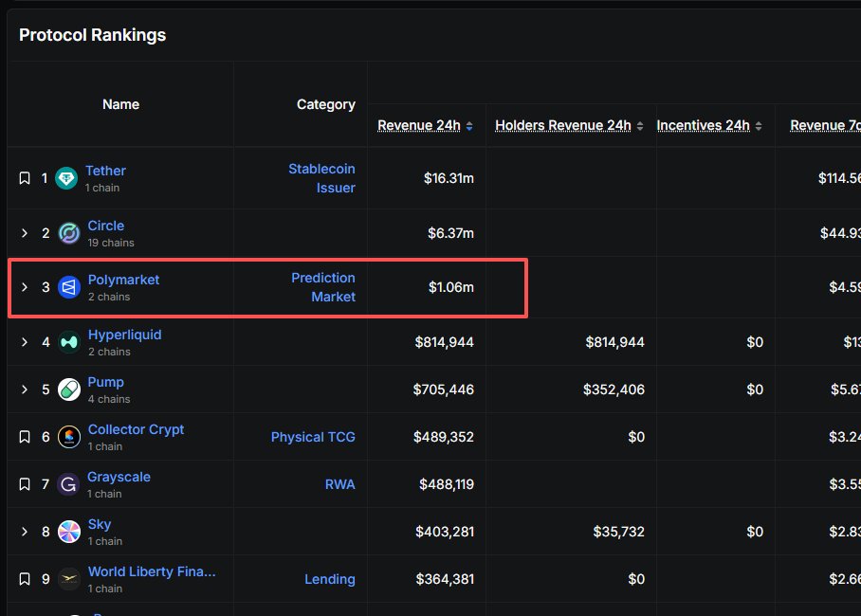Click the Incentives 24h column header
This screenshot has height=616, width=861.
click(x=703, y=125)
